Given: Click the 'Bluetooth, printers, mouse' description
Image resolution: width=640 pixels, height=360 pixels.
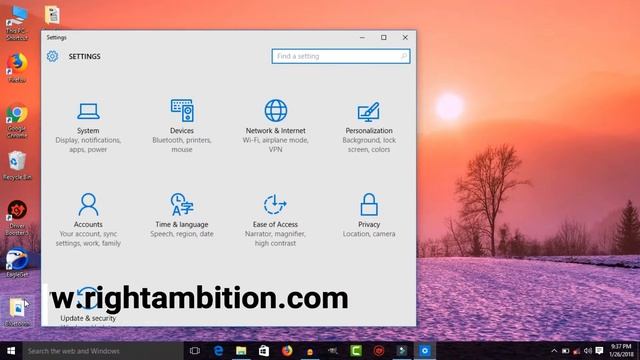Looking at the screenshot, I should tap(182, 145).
